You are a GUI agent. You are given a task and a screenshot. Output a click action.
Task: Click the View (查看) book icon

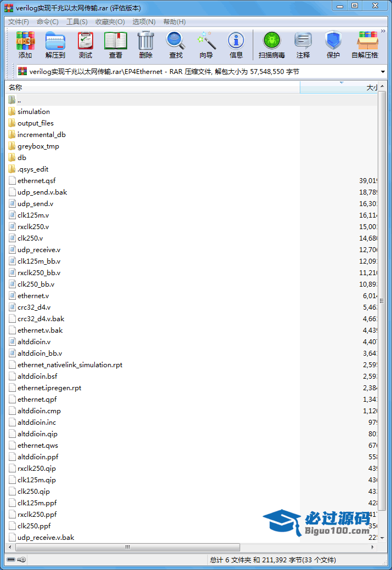[x=116, y=44]
